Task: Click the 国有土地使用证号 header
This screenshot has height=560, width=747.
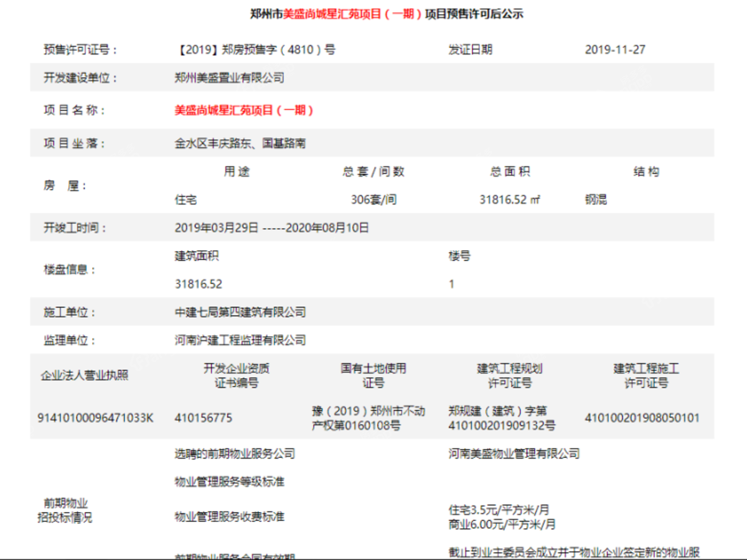Action: point(374,376)
